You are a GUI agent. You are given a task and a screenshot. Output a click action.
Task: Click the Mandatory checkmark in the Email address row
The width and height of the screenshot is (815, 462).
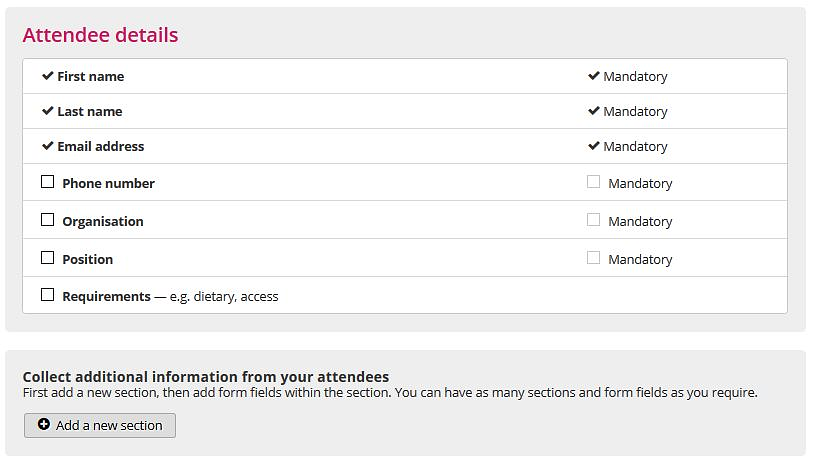(x=594, y=146)
